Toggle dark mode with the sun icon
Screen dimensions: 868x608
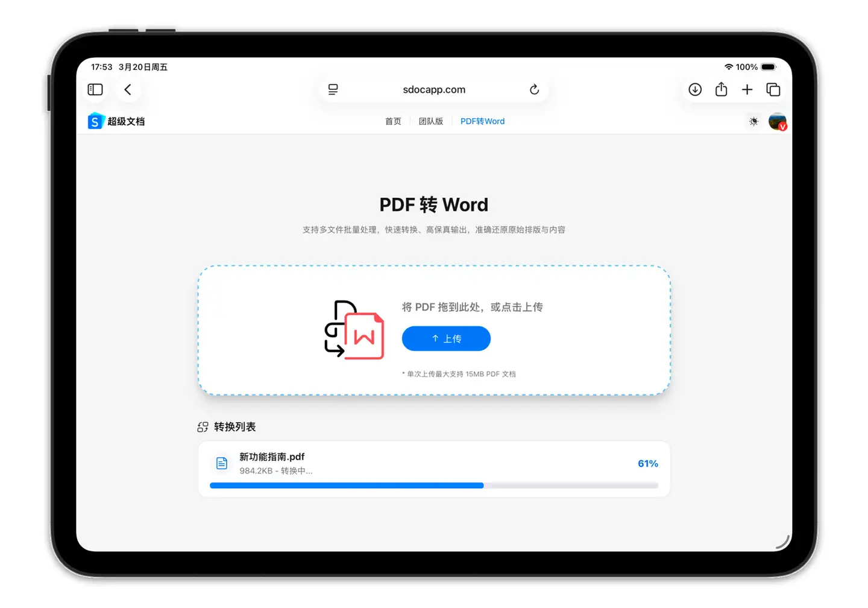pyautogui.click(x=753, y=121)
